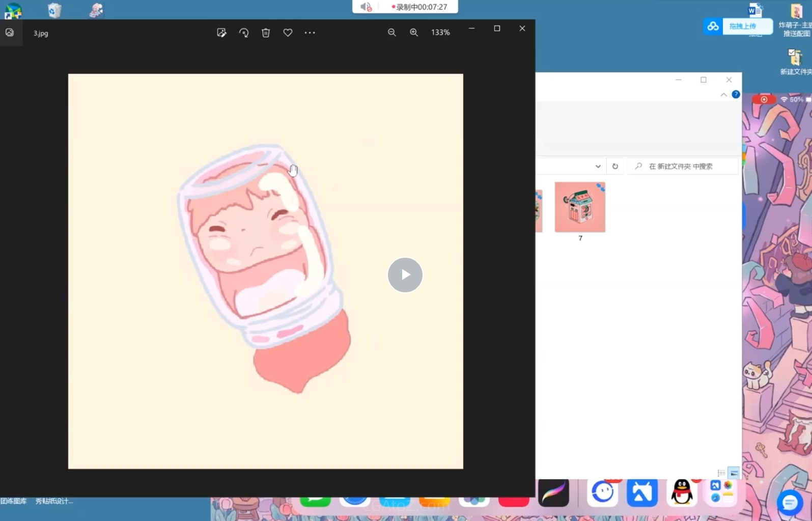Open the QQ penguin app in dock

[682, 492]
